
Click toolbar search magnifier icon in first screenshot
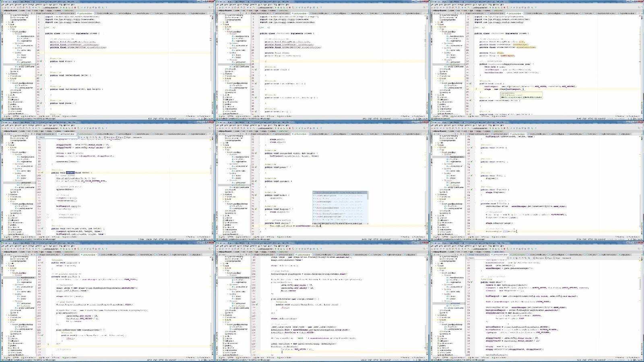[209, 7]
